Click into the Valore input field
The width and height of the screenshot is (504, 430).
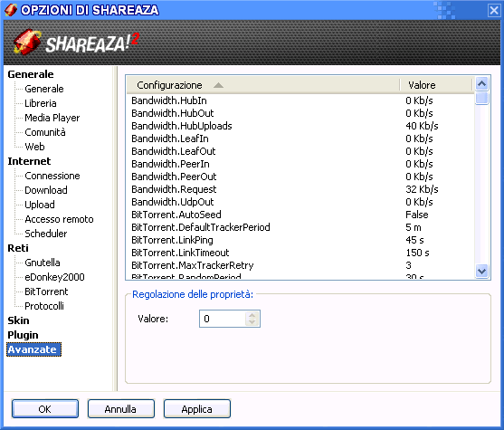(x=223, y=319)
